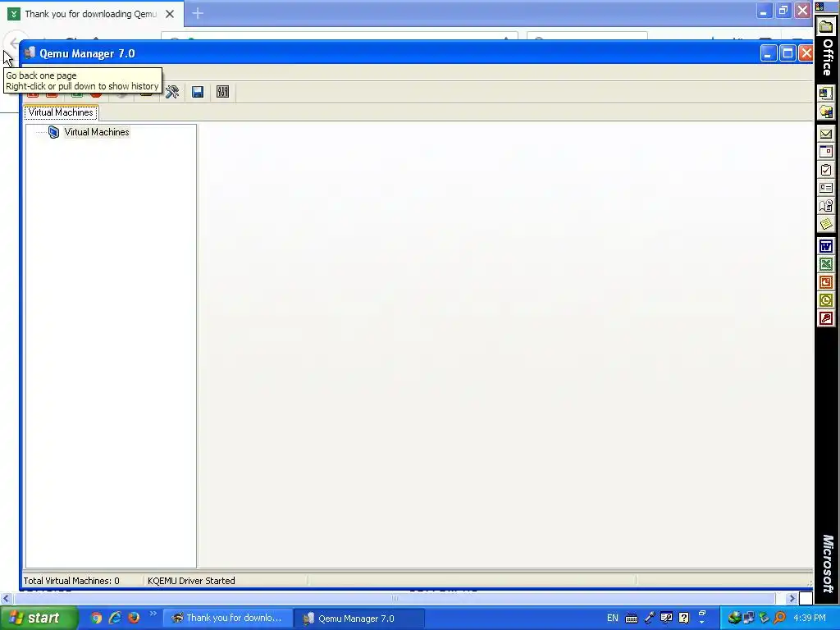840x630 pixels.
Task: Click 'KQEMU Driver Started' status text
Action: [x=191, y=581]
